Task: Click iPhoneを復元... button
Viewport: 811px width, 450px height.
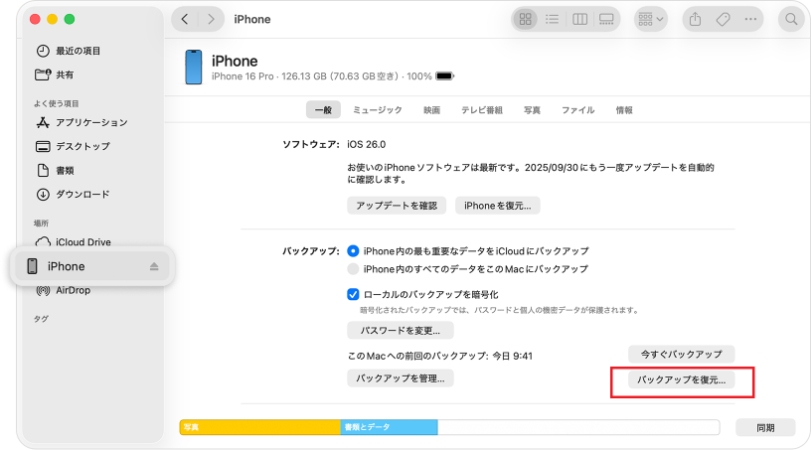Action: 497,205
